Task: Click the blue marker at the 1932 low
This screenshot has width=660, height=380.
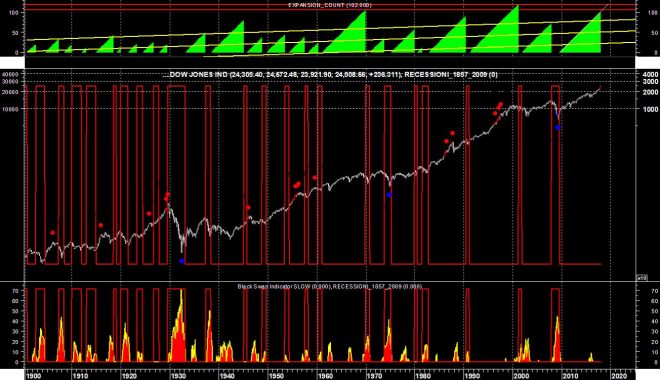Action: point(182,261)
